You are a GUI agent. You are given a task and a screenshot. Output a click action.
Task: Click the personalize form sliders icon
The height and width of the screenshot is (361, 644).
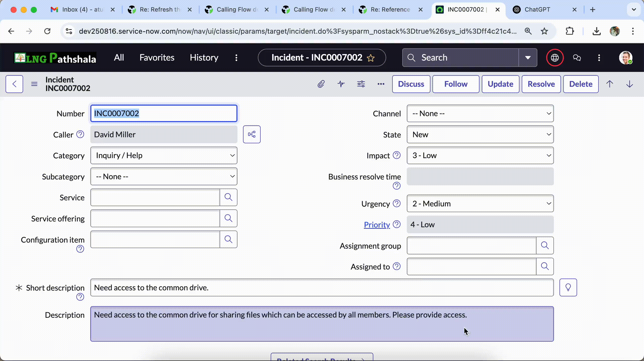pyautogui.click(x=361, y=84)
